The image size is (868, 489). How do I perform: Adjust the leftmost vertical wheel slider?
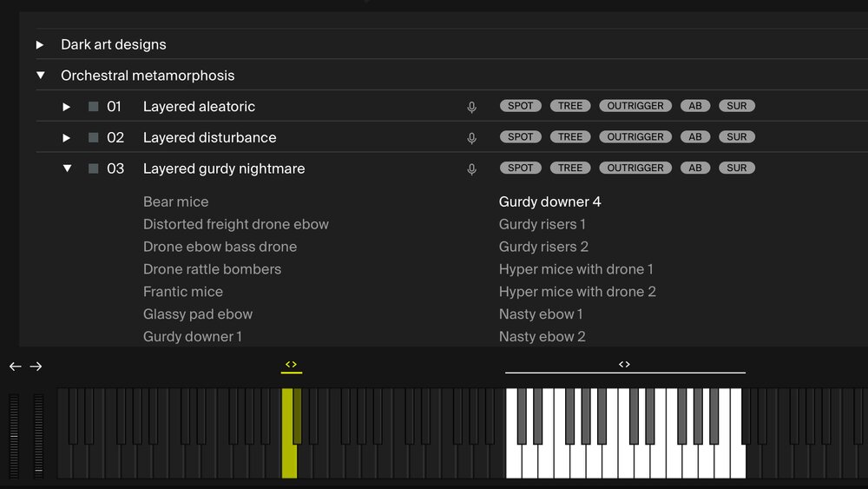coord(14,434)
